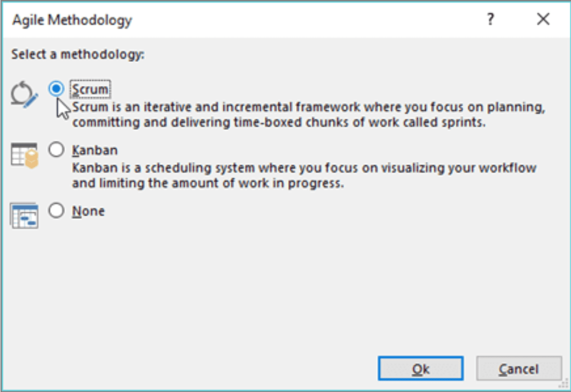Dismiss the dialog with Cancel
This screenshot has width=571, height=392.
click(519, 369)
